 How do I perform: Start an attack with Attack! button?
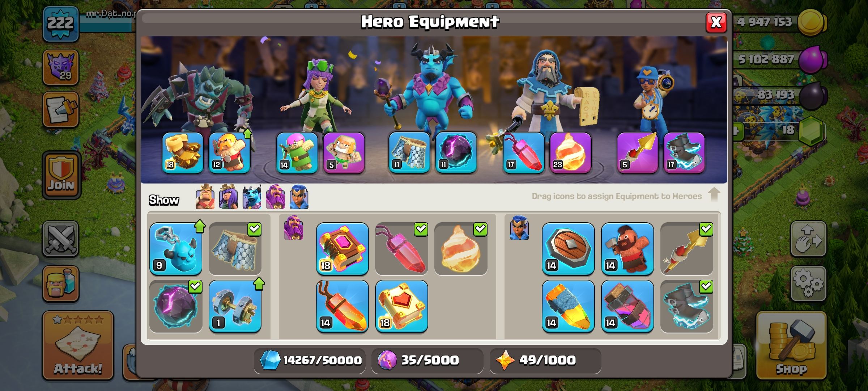coord(78,346)
